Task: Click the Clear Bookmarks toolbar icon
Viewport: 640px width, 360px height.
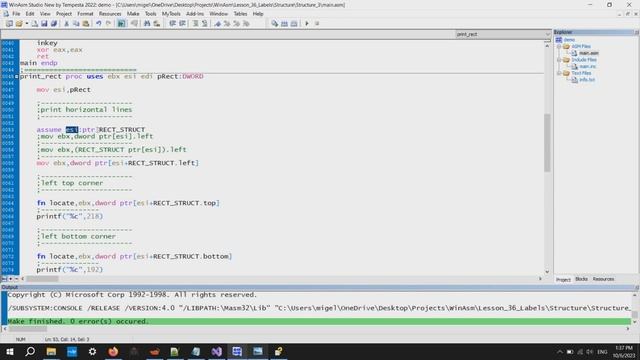Action: [246, 24]
